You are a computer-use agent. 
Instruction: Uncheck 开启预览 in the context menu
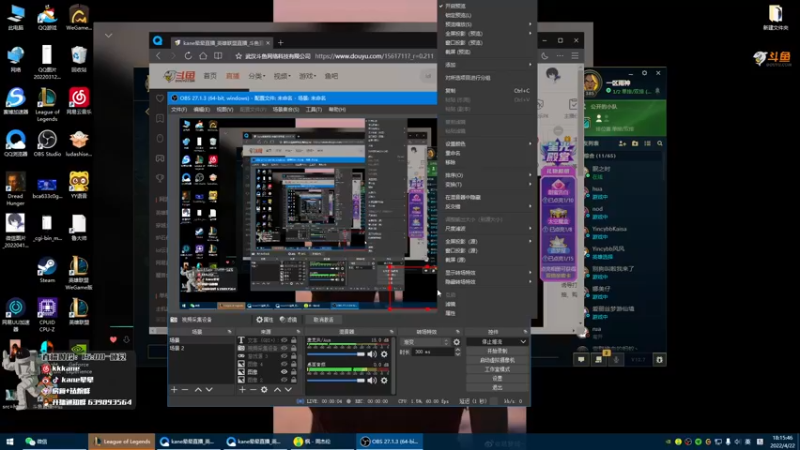[486, 6]
